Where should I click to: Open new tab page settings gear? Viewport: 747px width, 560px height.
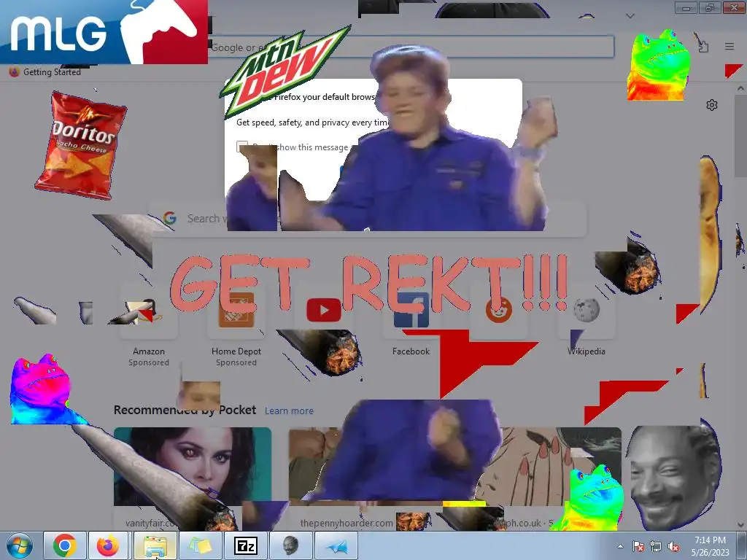click(712, 105)
